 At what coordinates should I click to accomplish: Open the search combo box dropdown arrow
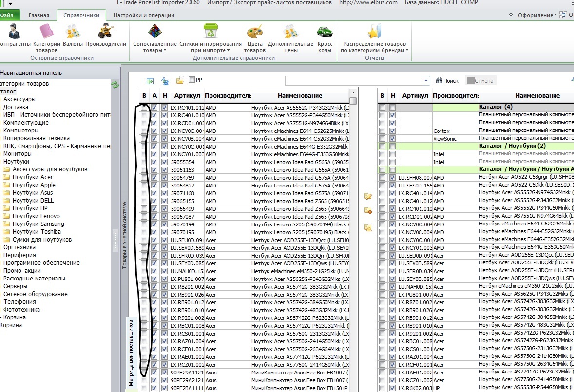426,81
